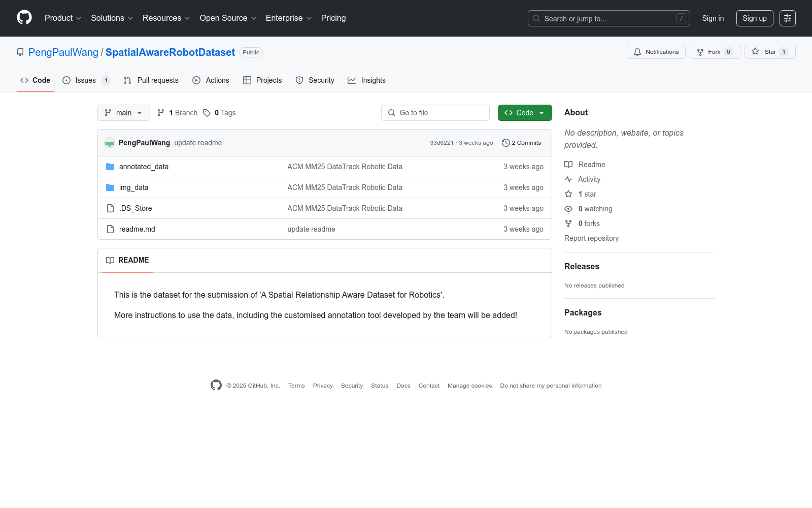This screenshot has width=812, height=508.
Task: Click the Packages heading link
Action: pos(583,312)
